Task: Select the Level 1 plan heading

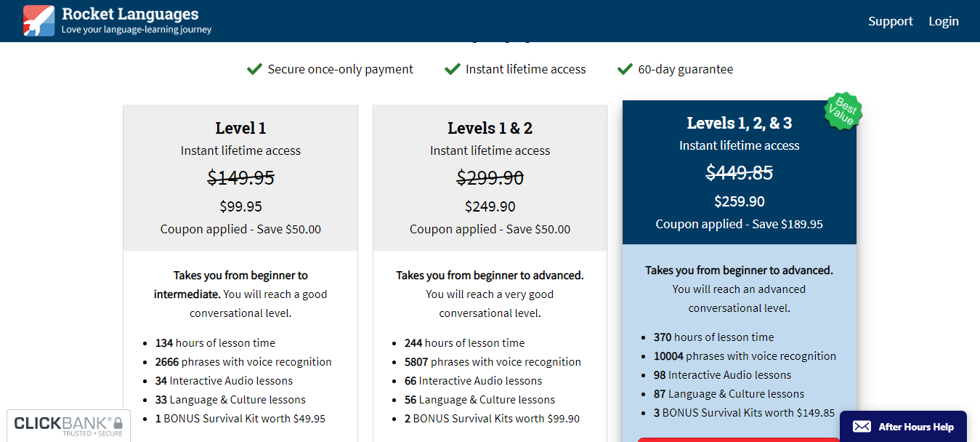Action: [x=240, y=128]
